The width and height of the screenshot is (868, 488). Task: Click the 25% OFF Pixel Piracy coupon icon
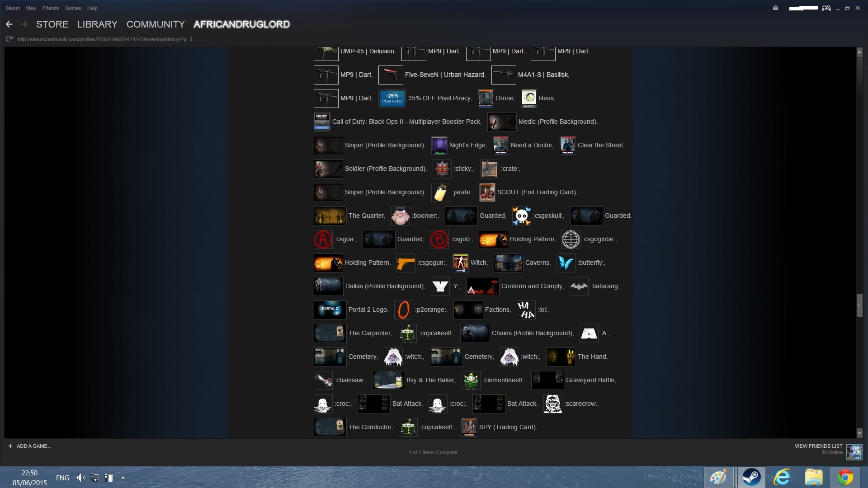click(392, 99)
